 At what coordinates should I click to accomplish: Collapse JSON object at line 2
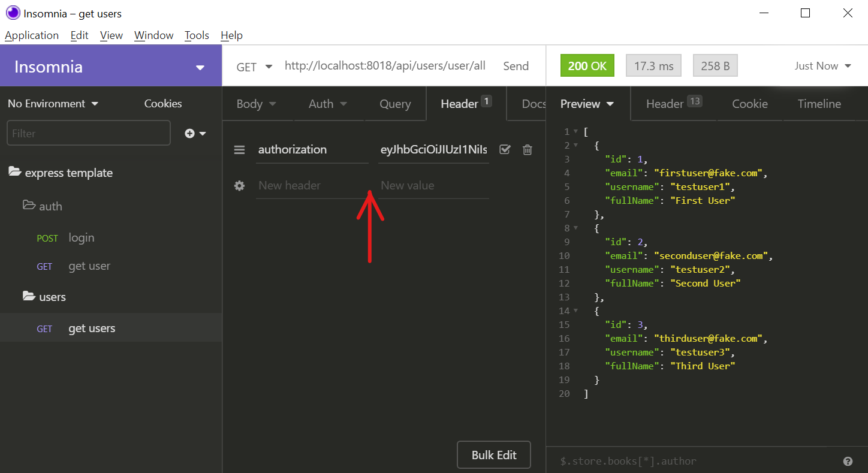[576, 145]
